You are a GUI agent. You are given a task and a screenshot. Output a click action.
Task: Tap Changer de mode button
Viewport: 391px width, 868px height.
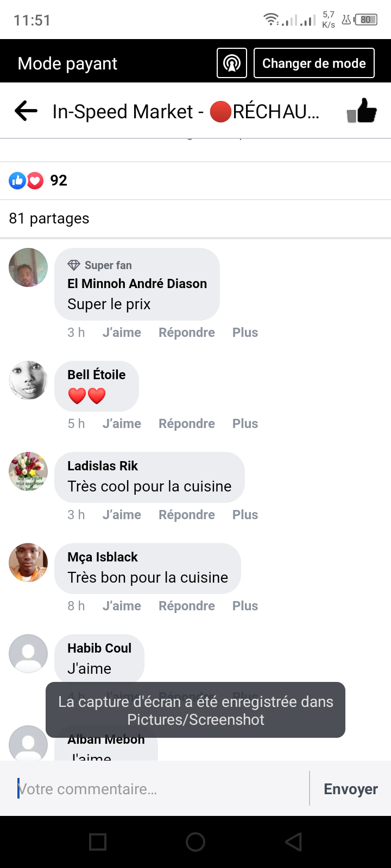tap(314, 63)
